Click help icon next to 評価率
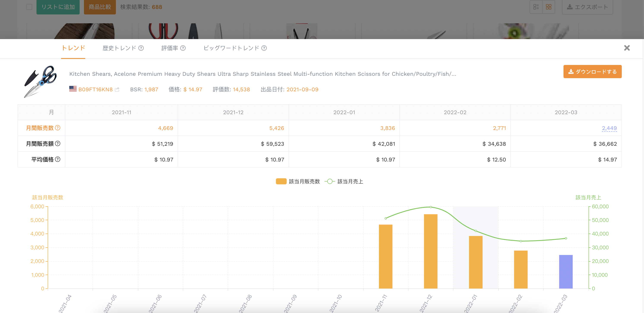Screen dimensions: 644x313 click(x=183, y=48)
